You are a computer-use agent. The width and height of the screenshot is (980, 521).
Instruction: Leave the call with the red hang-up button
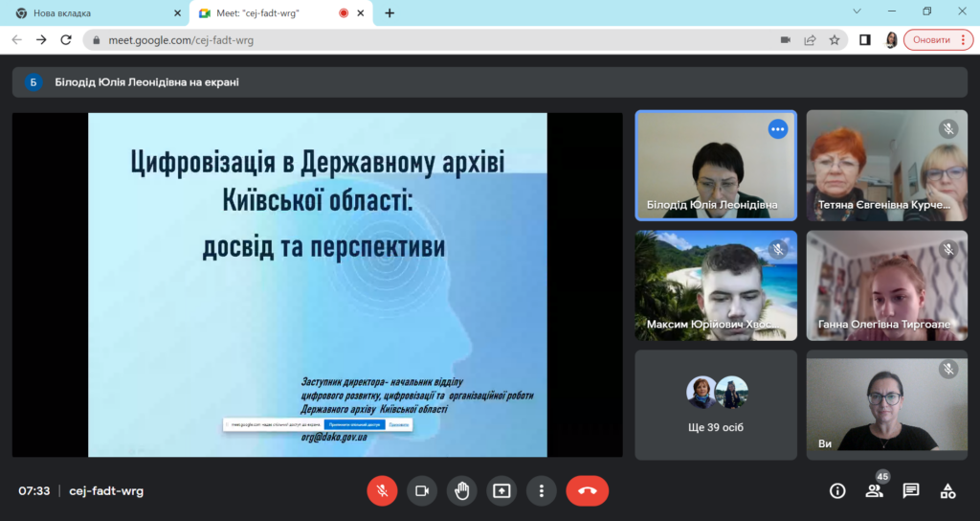(x=587, y=490)
